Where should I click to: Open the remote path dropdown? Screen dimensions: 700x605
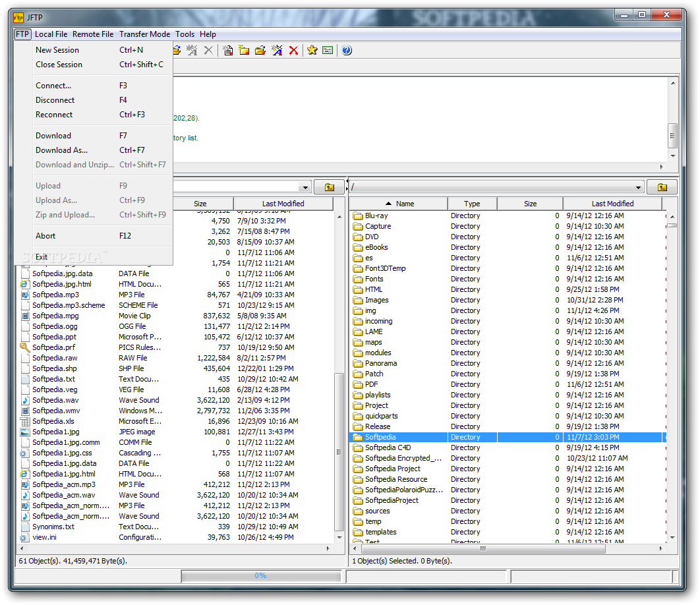638,188
